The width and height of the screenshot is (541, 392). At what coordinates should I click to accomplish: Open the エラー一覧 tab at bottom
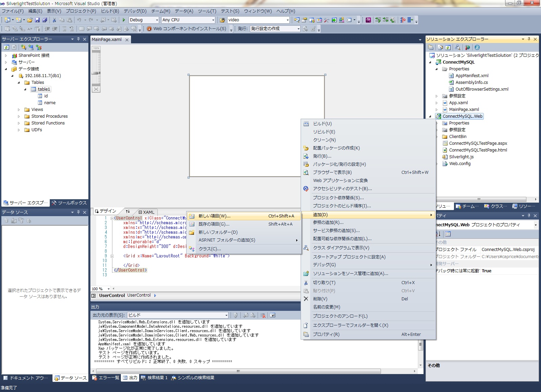[106, 378]
